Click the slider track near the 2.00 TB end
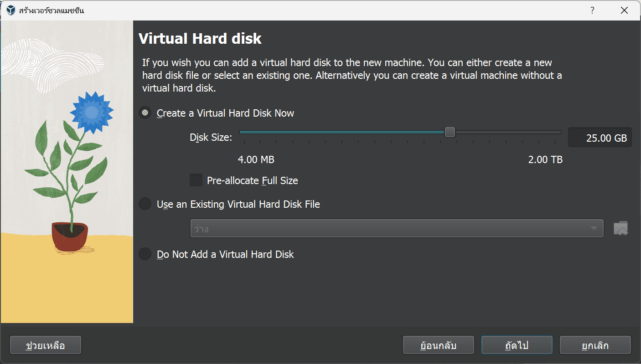 (x=547, y=132)
